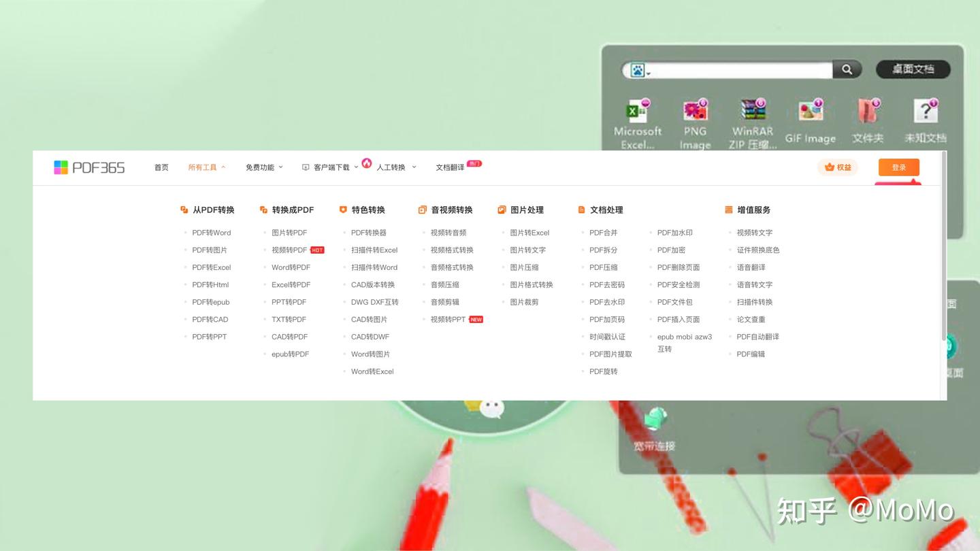This screenshot has width=980, height=551.
Task: Open 宽带连接 icon on desktop
Action: tap(655, 420)
